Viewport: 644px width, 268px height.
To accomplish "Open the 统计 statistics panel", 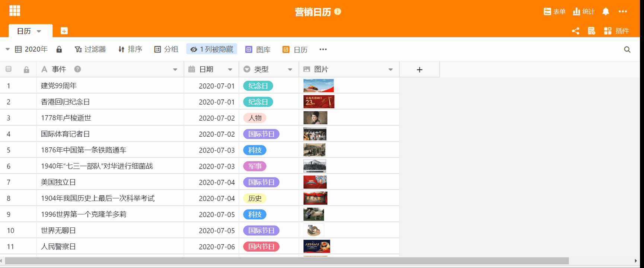I will 584,12.
